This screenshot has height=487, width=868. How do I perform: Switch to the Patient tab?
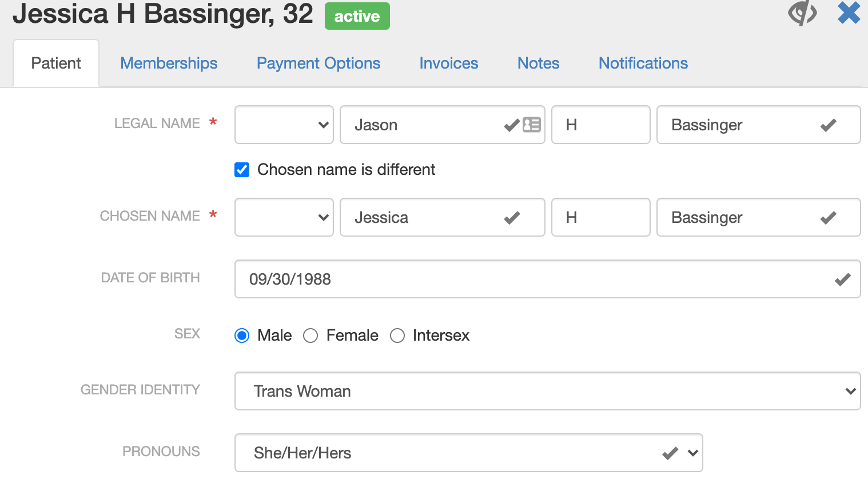click(x=56, y=63)
